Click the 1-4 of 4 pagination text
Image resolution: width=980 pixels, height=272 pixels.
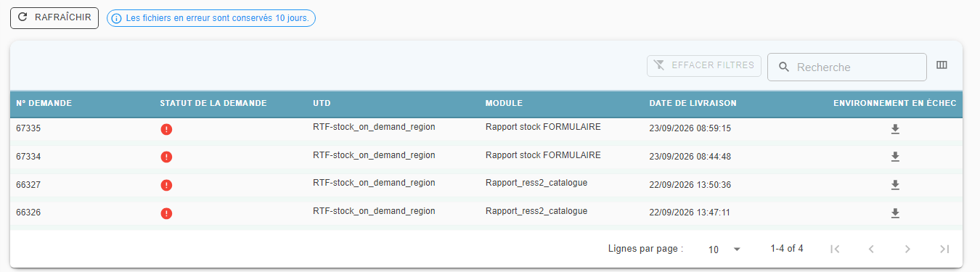point(787,249)
